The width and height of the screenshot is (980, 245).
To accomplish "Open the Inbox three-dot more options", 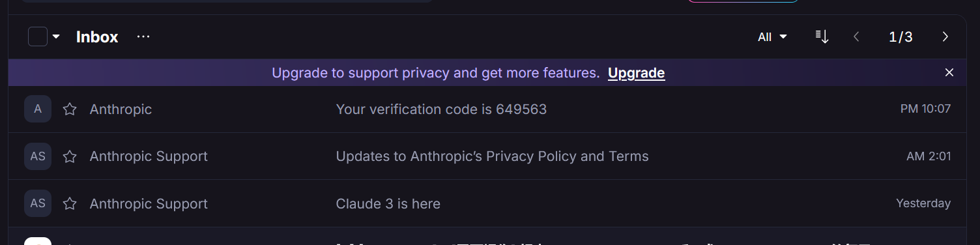I will (x=143, y=37).
